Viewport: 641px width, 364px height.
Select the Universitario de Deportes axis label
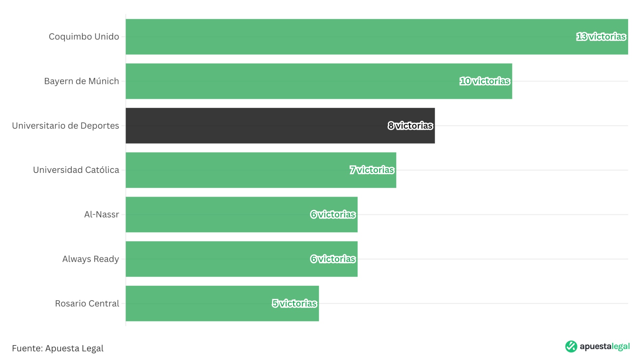[x=65, y=126]
